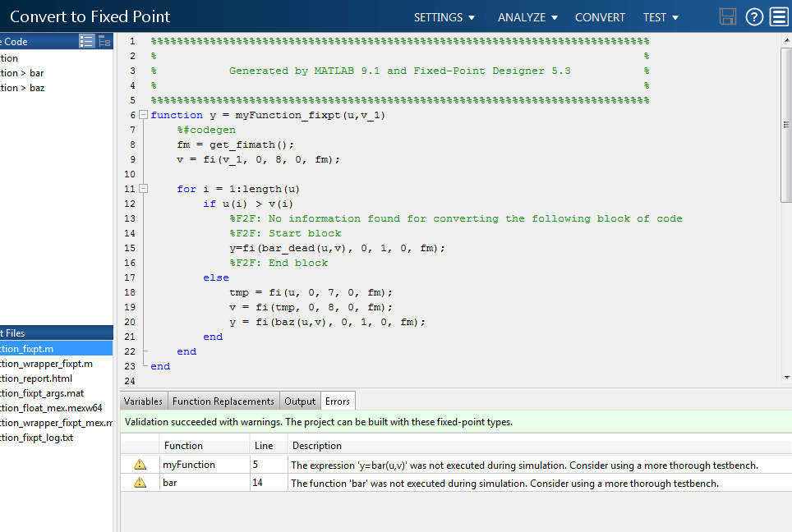Switch to the Variables tab
The image size is (792, 532).
(x=143, y=401)
